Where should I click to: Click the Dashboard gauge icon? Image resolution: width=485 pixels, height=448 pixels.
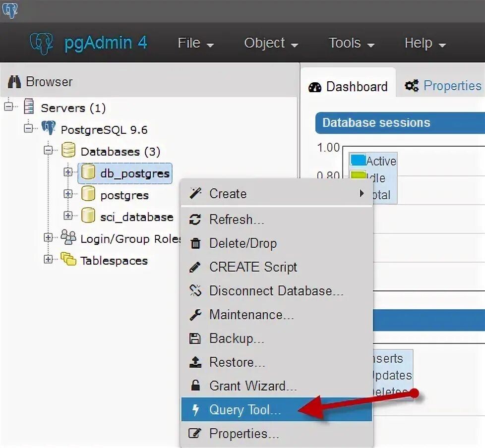point(315,87)
